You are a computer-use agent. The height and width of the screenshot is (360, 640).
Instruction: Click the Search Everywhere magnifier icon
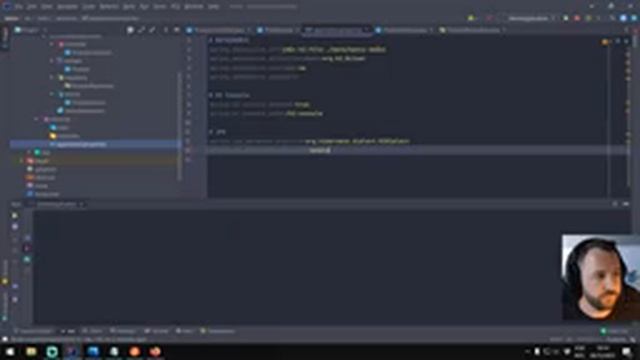[613, 18]
